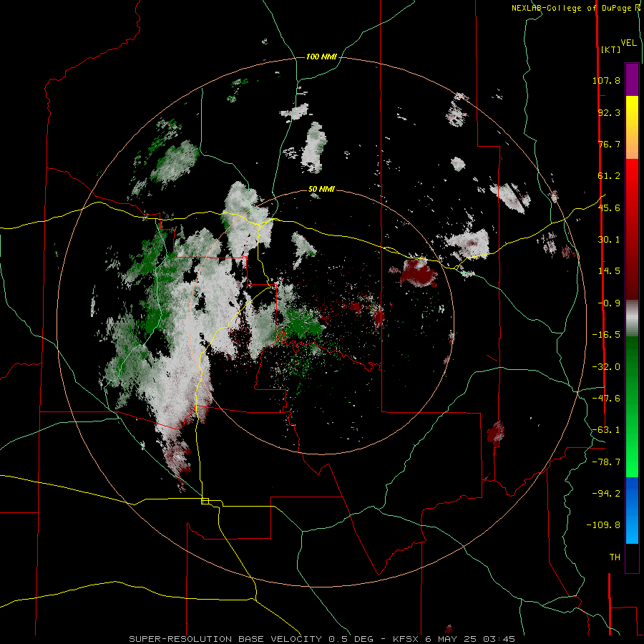Click the small yellow square road marker
Screen dimensions: 644x644
205,501
